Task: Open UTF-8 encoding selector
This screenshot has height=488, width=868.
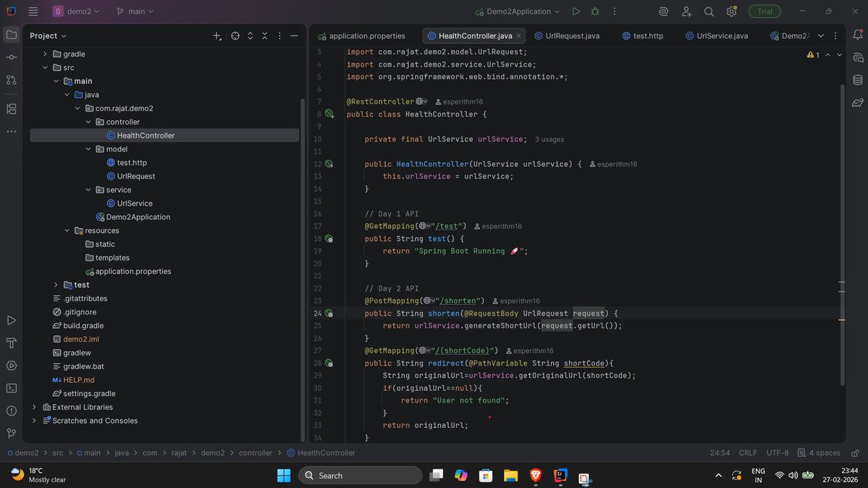Action: tap(778, 453)
